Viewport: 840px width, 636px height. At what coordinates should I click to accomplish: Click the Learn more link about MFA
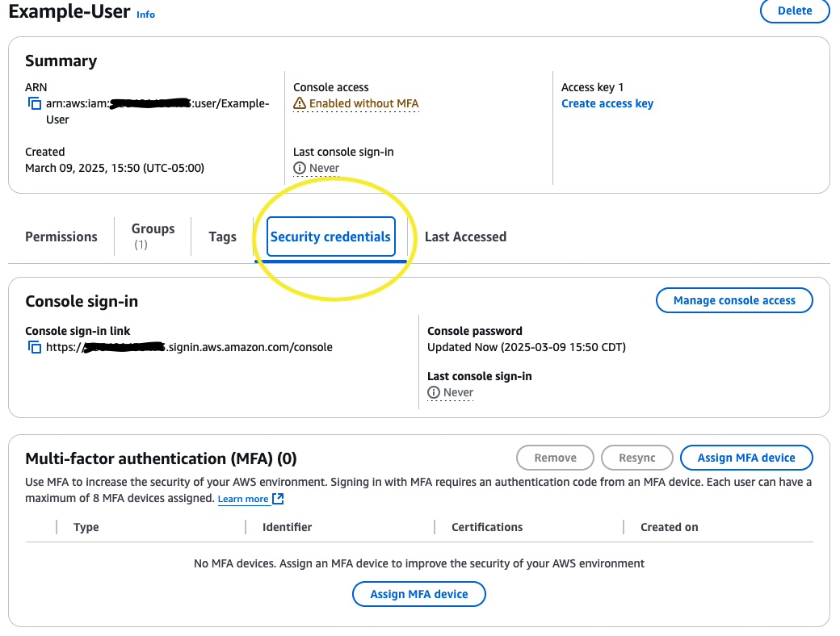pyautogui.click(x=244, y=499)
